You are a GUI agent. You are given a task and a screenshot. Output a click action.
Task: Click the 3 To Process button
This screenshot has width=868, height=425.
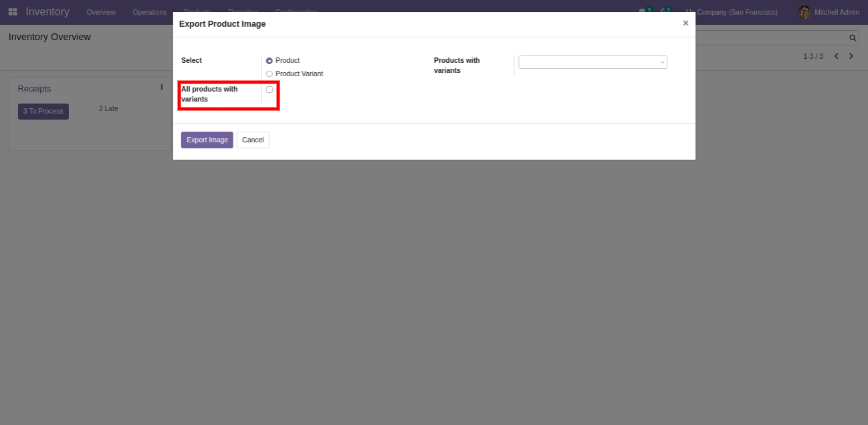[x=43, y=111]
